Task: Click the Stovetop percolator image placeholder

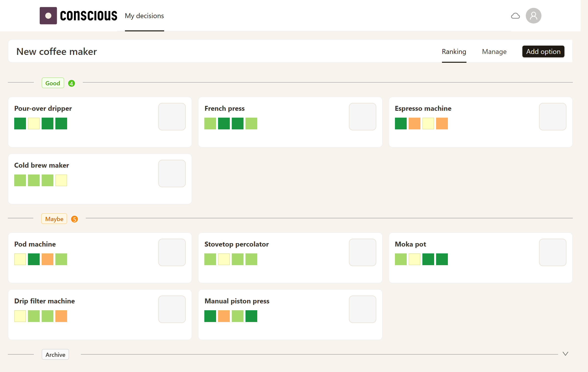Action: point(363,252)
